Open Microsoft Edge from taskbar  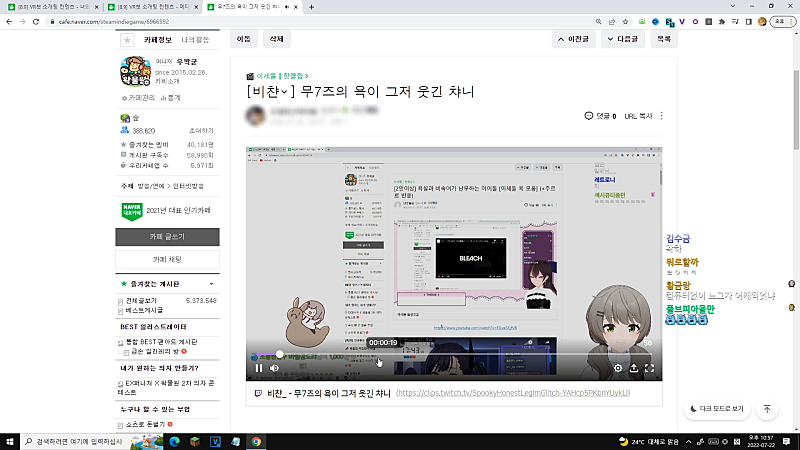point(174,441)
